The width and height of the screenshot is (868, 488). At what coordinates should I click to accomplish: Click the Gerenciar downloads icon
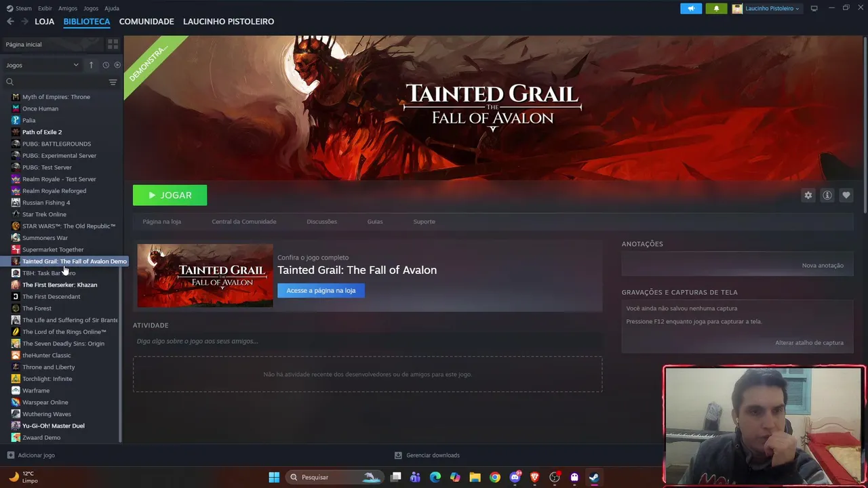point(399,455)
